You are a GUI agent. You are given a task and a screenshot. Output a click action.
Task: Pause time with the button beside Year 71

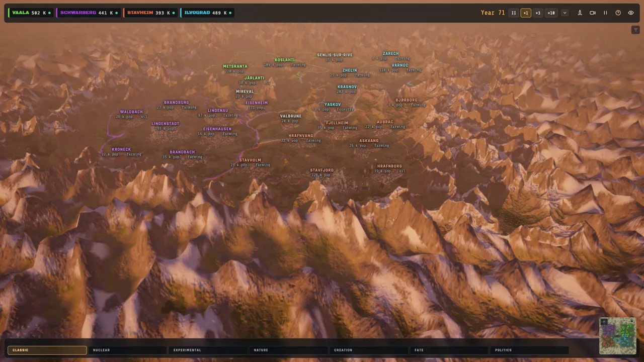[x=514, y=13]
